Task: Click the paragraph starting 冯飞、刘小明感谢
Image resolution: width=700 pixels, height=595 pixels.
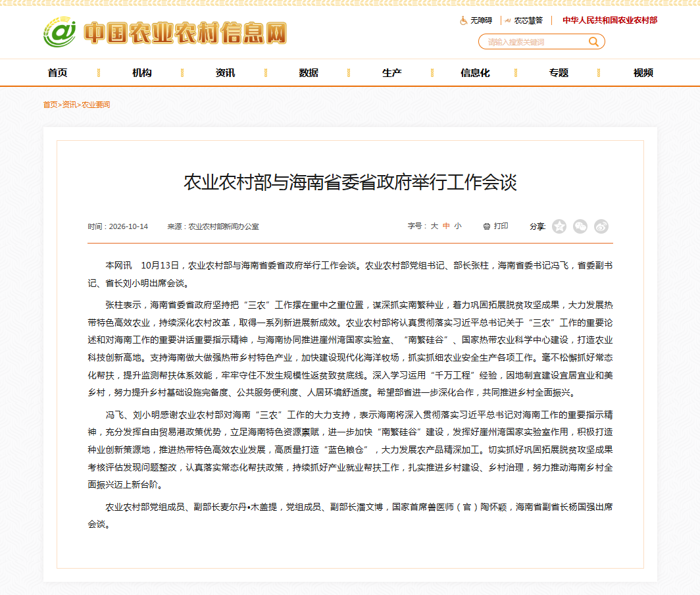Action: coord(350,450)
